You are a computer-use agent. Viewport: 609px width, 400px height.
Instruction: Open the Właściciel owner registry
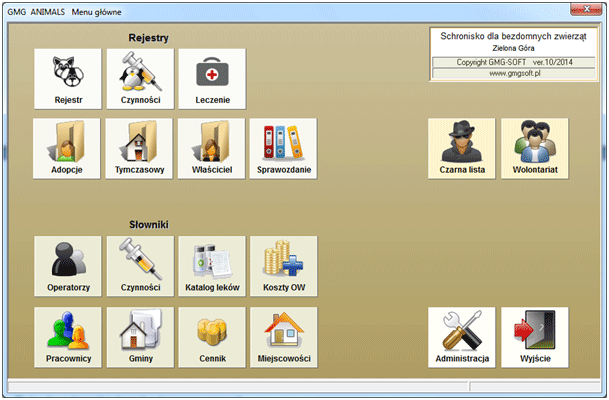[x=212, y=149]
